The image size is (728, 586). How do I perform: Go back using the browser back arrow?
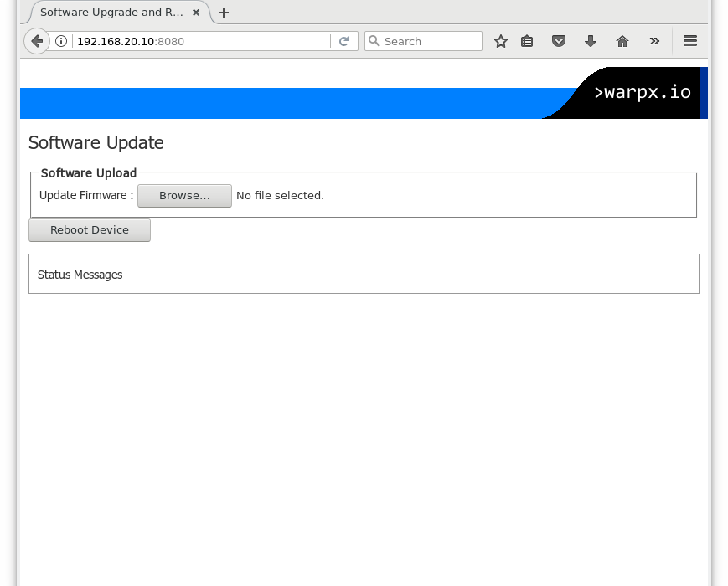click(37, 41)
